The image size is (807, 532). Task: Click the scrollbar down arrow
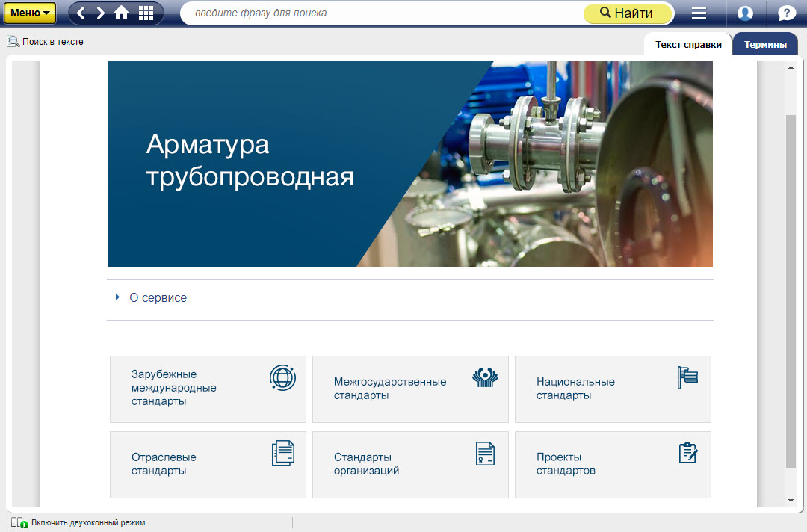point(791,500)
